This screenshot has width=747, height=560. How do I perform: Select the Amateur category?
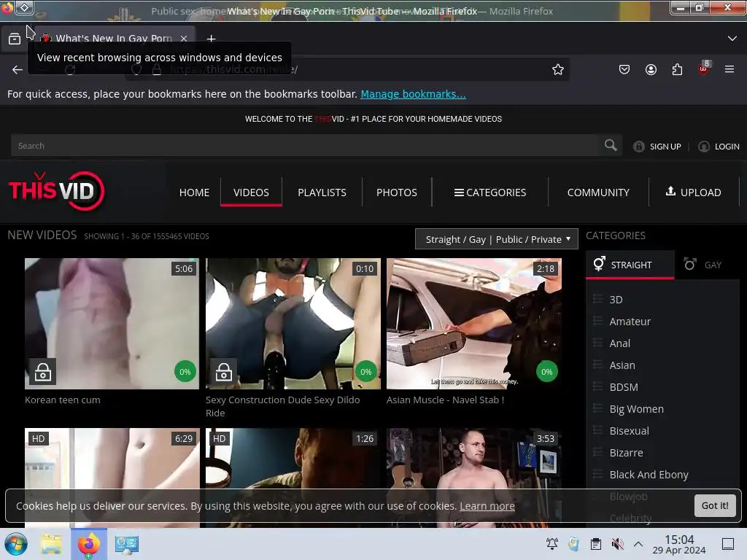click(x=630, y=322)
